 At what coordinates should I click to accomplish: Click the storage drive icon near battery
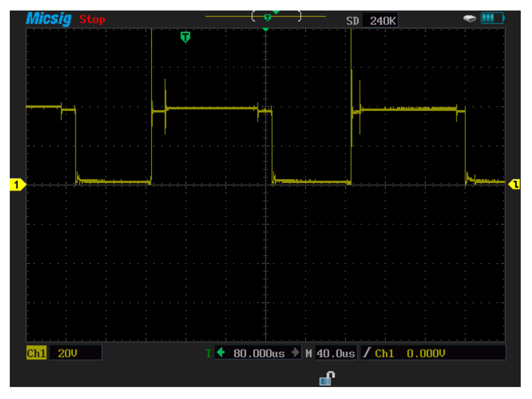click(x=469, y=18)
